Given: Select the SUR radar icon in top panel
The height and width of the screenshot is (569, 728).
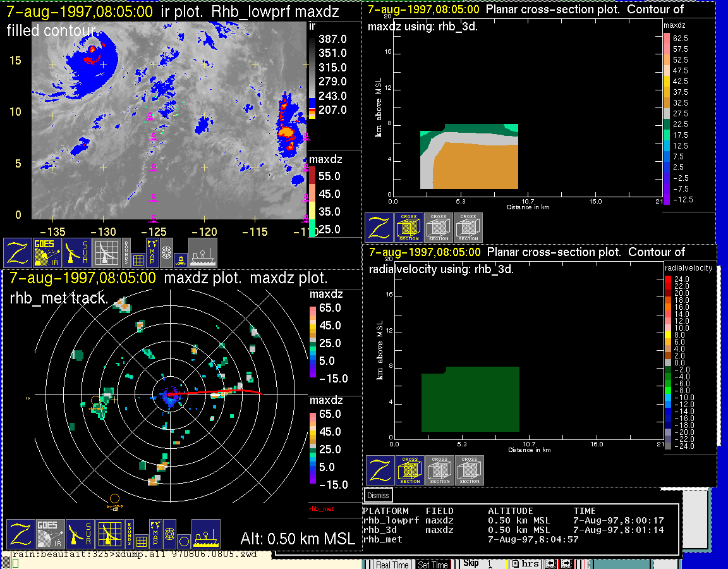Looking at the screenshot, I should click(x=78, y=252).
